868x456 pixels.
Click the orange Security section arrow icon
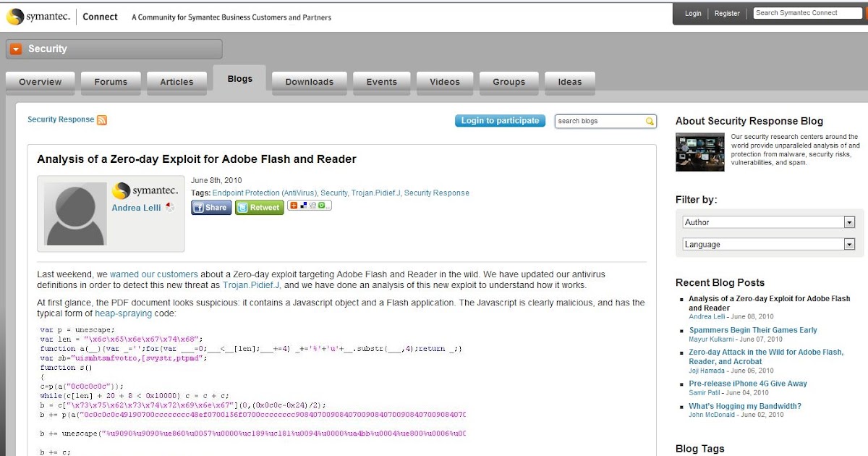click(x=16, y=49)
